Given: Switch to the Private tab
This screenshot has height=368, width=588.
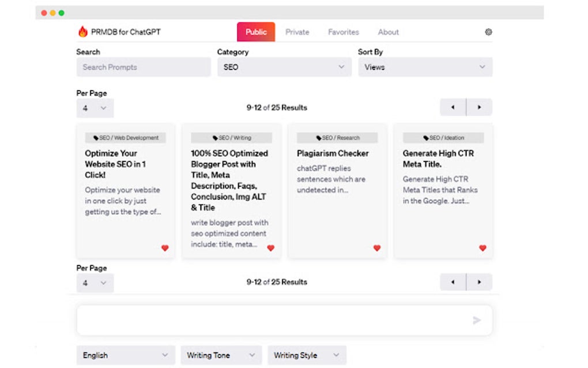Looking at the screenshot, I should click(297, 32).
